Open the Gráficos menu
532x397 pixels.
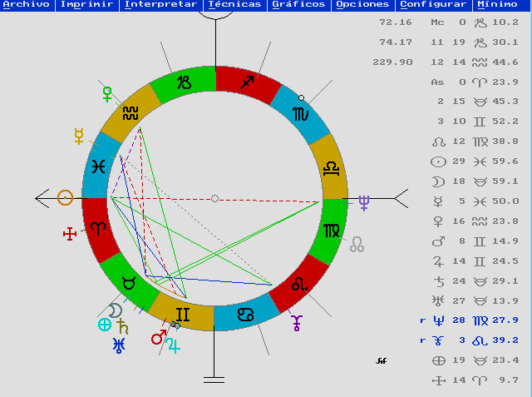[298, 5]
